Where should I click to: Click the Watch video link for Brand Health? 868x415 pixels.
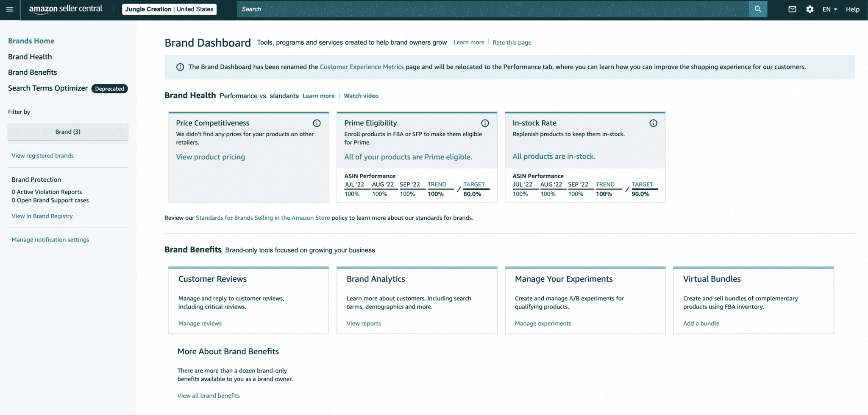click(x=361, y=95)
